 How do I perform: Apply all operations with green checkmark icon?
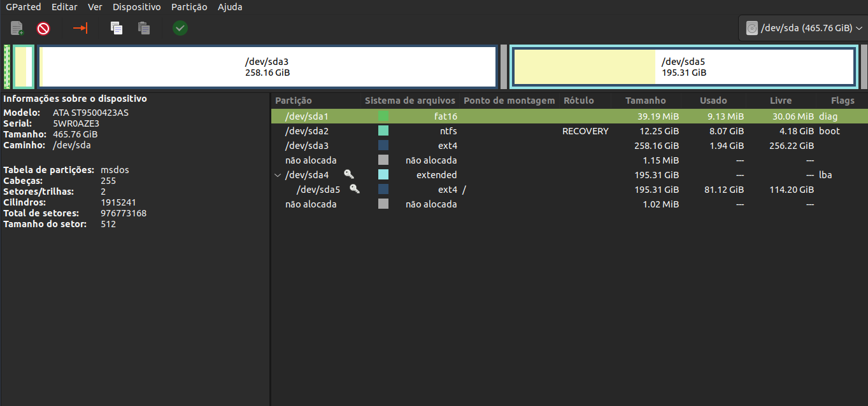[x=180, y=28]
